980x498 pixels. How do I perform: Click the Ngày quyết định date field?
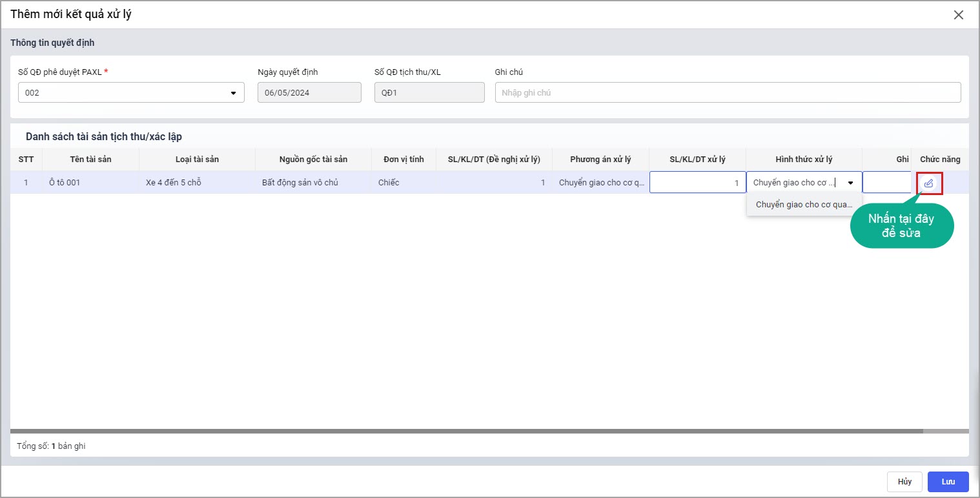click(309, 92)
